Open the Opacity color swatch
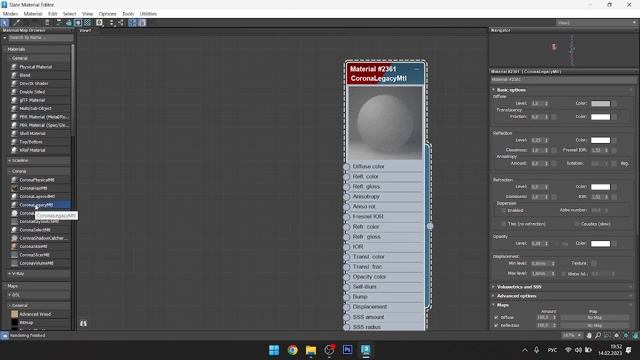The height and width of the screenshot is (360, 640). click(600, 244)
